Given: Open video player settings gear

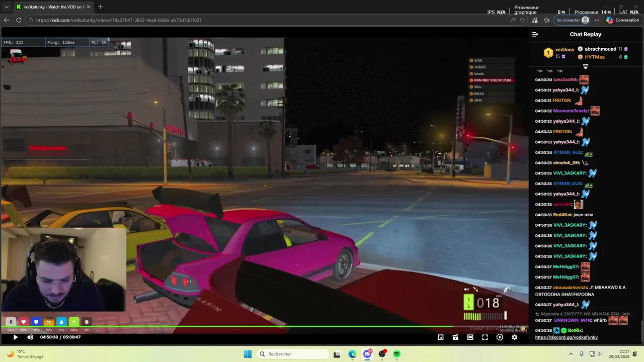Looking at the screenshot, I should 514,337.
